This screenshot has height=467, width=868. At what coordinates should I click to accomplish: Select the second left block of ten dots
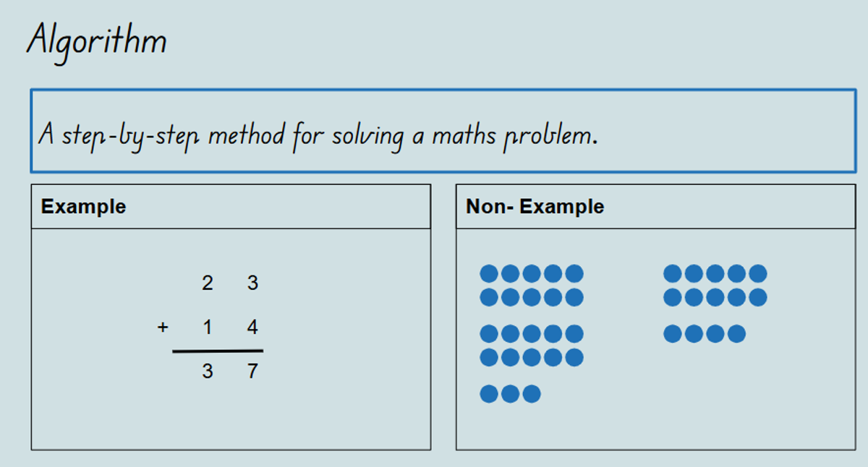(x=532, y=346)
